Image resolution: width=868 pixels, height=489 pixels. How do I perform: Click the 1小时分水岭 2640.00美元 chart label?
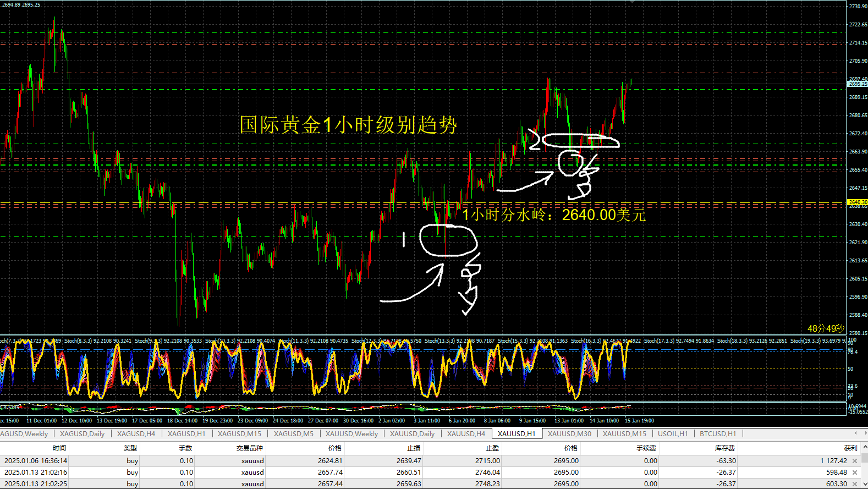coord(553,215)
